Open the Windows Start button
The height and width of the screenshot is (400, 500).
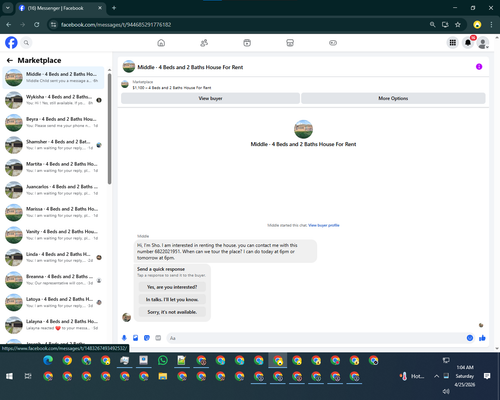click(9, 376)
